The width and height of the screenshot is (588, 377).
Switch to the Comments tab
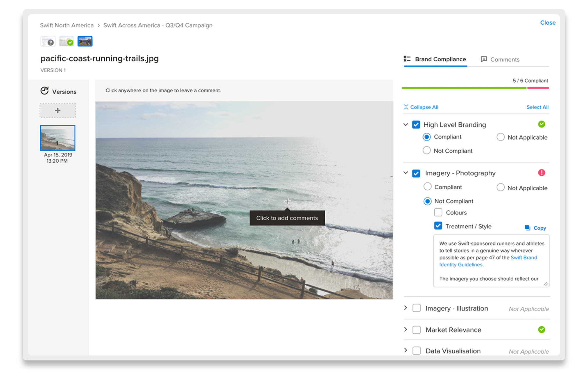(505, 60)
